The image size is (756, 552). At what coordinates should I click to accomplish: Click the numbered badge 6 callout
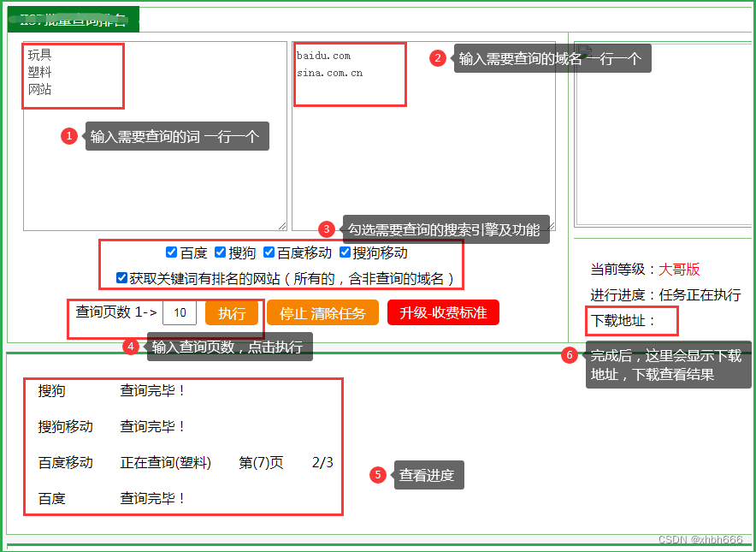tap(570, 354)
